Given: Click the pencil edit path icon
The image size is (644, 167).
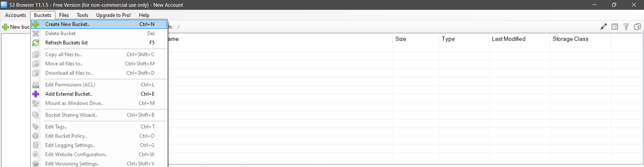Looking at the screenshot, I should 603,27.
